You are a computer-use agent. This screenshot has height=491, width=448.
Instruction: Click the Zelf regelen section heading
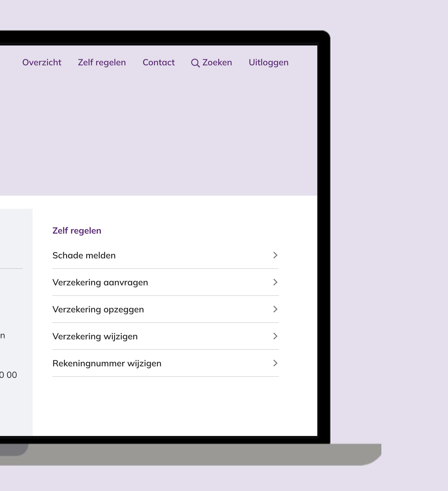click(x=77, y=230)
